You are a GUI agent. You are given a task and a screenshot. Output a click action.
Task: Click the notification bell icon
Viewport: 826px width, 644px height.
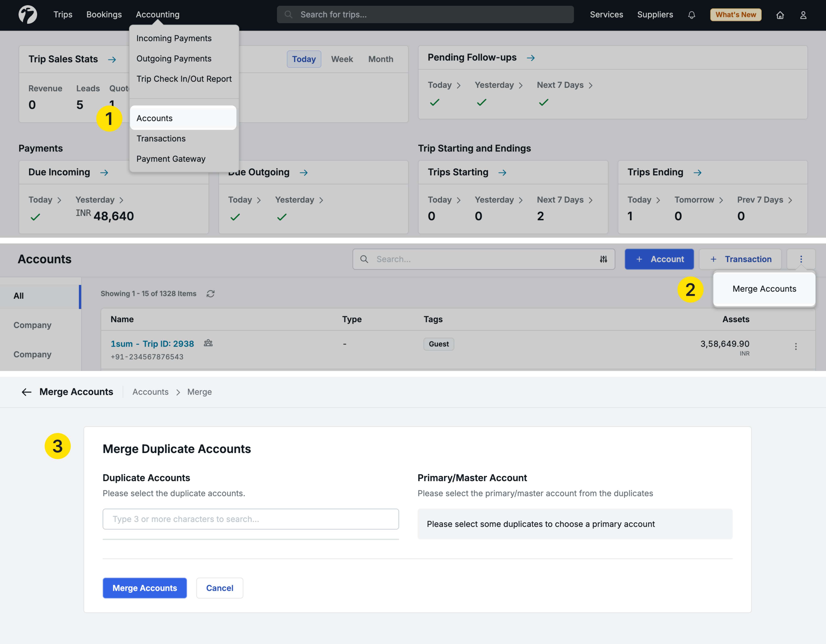coord(691,15)
